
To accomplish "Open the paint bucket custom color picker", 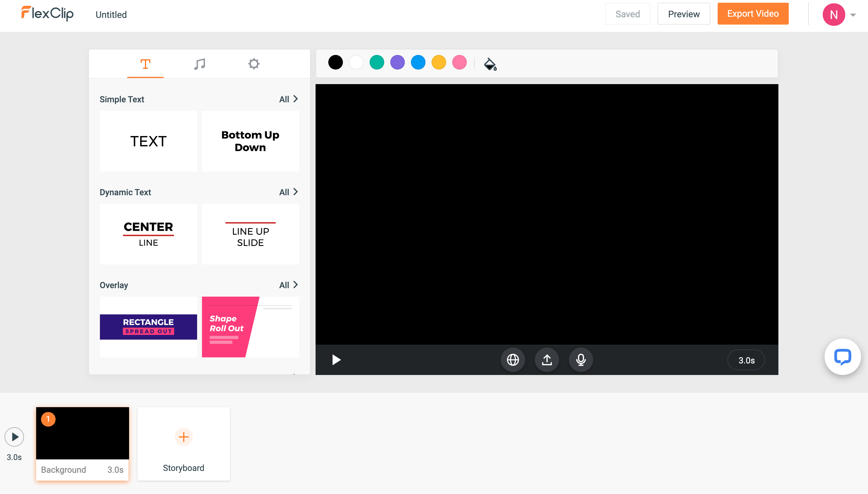I will pyautogui.click(x=490, y=64).
